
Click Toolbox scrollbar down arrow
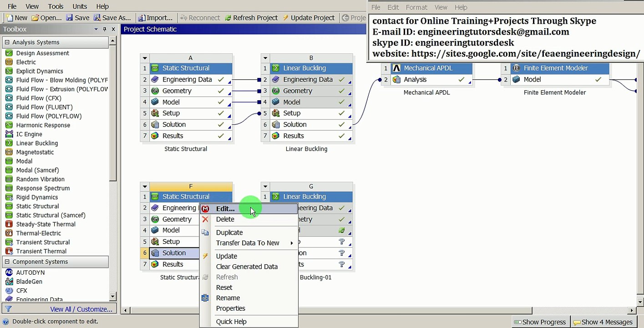[x=113, y=297]
